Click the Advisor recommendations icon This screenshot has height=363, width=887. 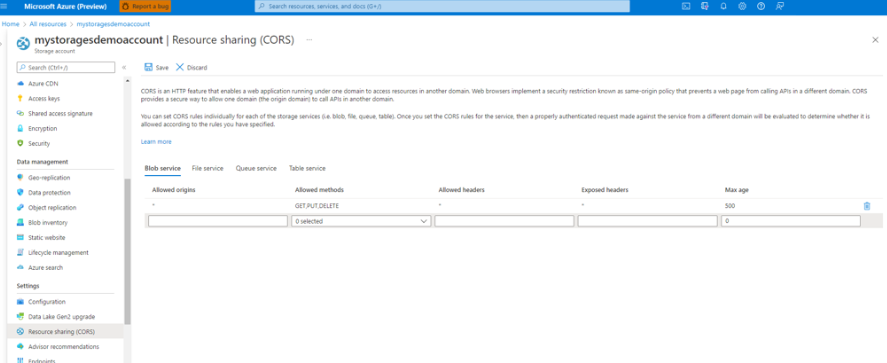pos(20,347)
